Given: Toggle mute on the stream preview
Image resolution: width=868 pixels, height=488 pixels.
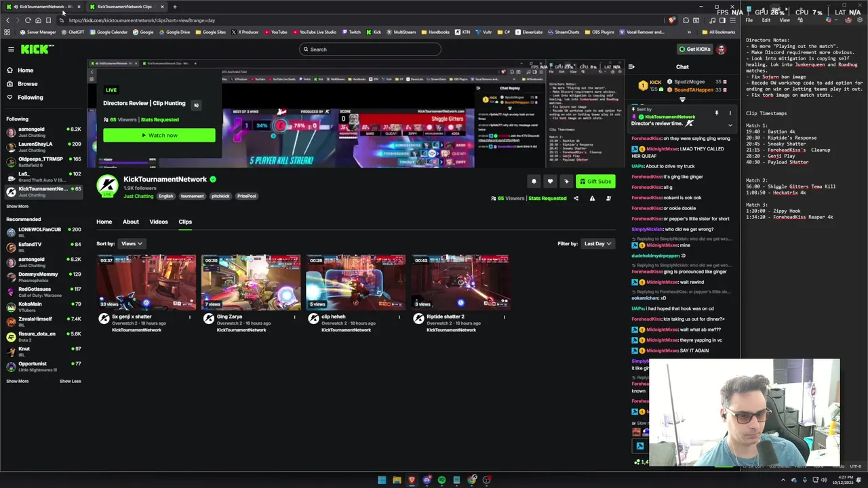Looking at the screenshot, I should tap(196, 105).
